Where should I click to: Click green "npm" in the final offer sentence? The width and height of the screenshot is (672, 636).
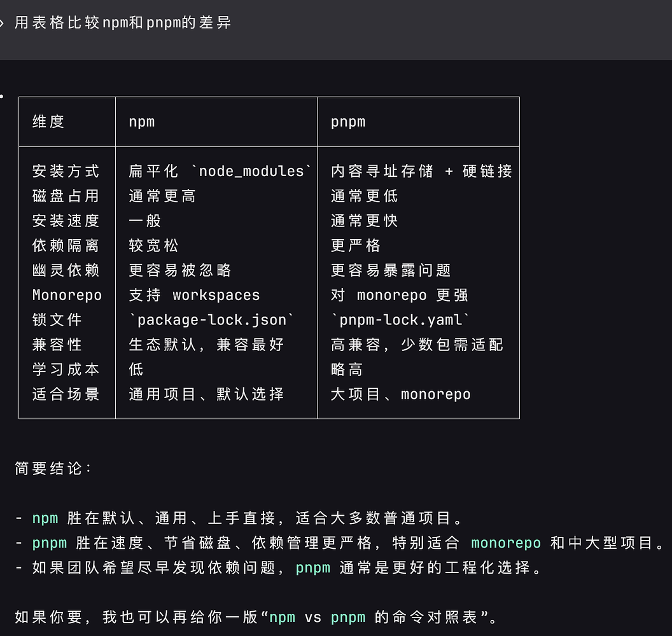(x=283, y=617)
